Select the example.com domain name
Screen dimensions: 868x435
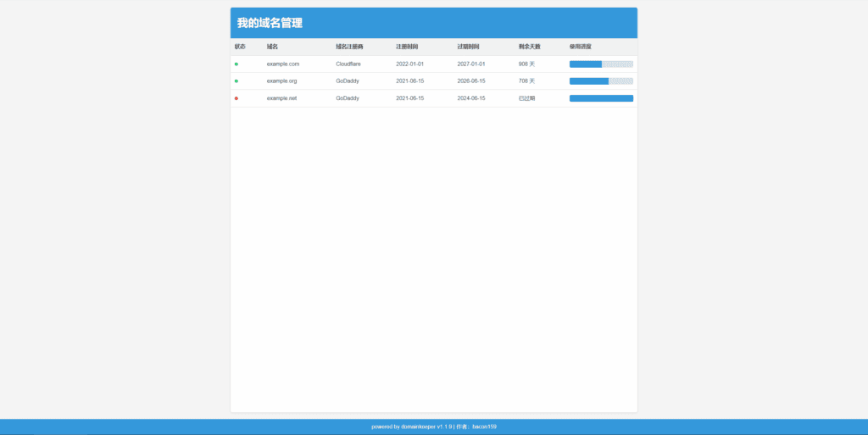pos(283,64)
